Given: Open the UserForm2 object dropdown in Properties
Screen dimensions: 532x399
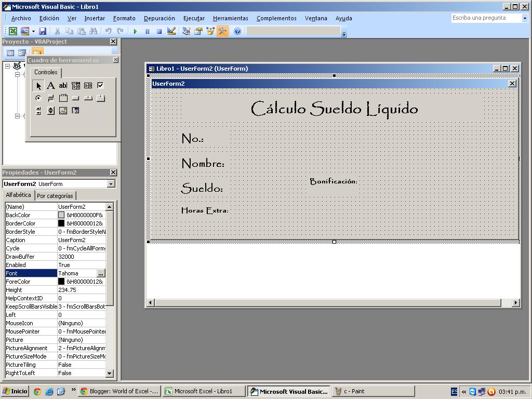Looking at the screenshot, I should (111, 184).
